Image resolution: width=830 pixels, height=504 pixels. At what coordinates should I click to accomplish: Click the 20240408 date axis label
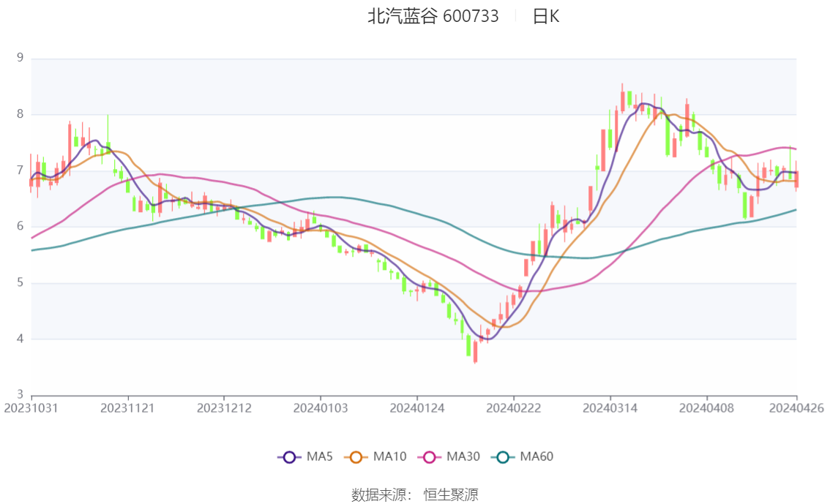pyautogui.click(x=706, y=408)
